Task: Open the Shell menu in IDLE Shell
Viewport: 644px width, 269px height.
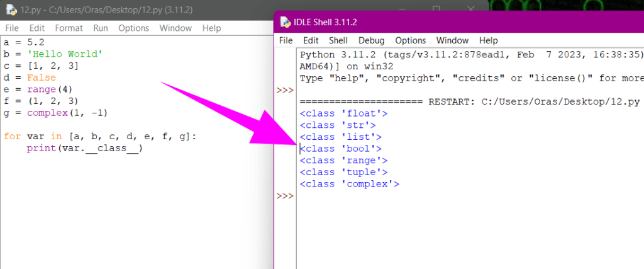Action: pyautogui.click(x=338, y=40)
